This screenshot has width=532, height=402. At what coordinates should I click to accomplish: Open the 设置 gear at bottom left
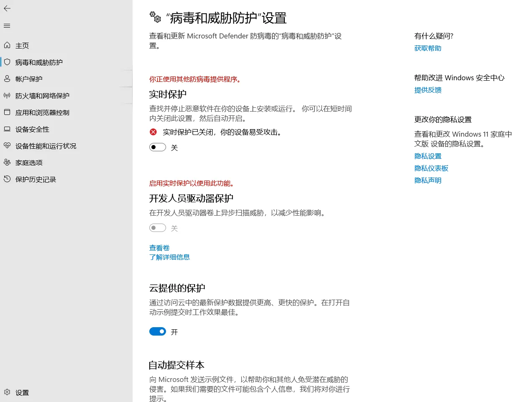coord(6,392)
